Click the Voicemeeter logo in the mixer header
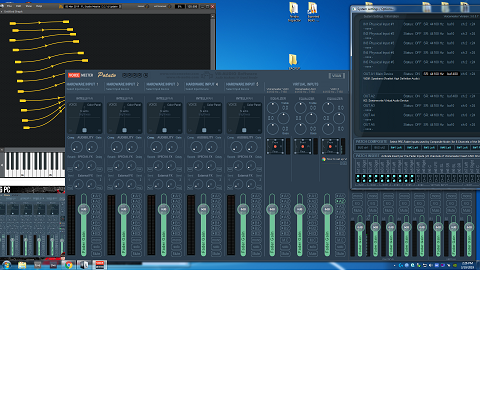480x405 pixels. click(80, 75)
